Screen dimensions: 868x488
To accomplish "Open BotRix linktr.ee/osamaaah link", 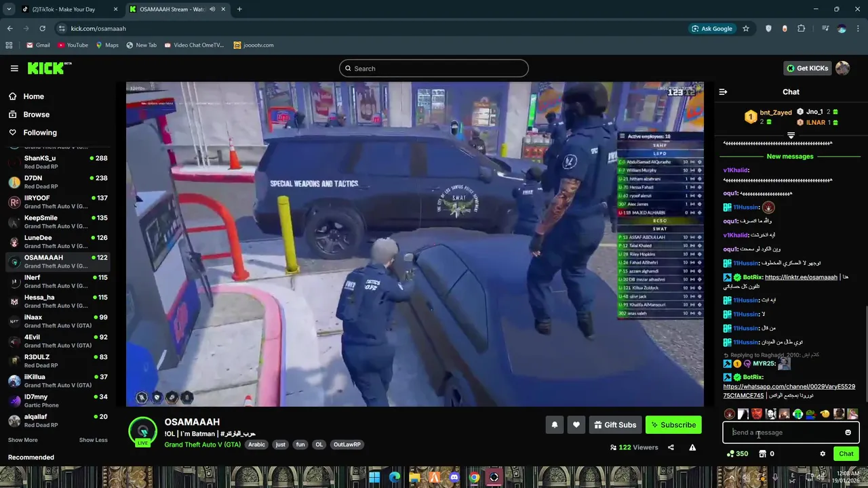I will click(x=801, y=277).
